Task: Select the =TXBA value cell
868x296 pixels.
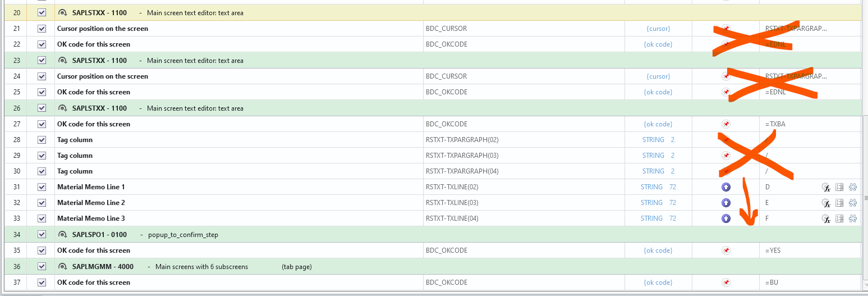Action: coord(810,124)
